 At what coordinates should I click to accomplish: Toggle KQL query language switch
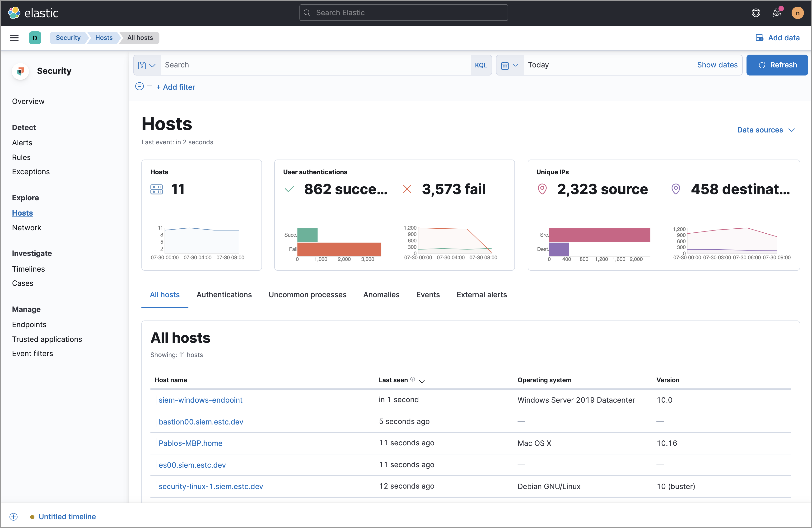point(481,65)
